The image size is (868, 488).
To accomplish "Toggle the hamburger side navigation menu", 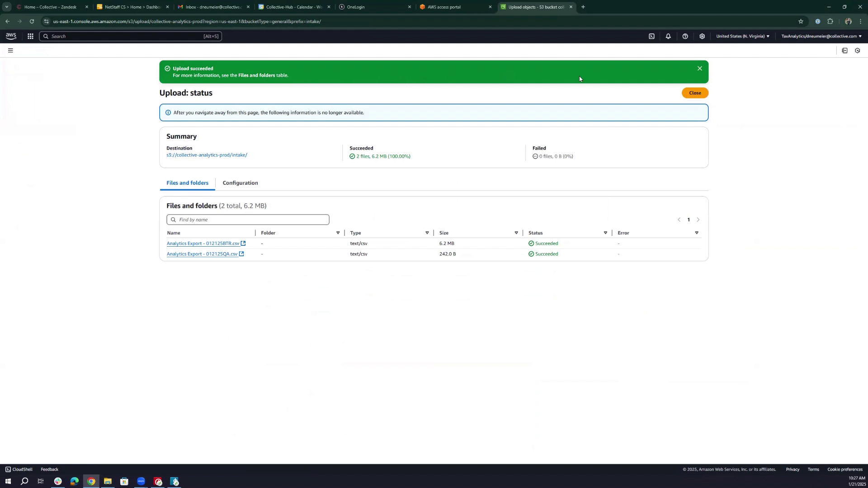I will coord(10,51).
